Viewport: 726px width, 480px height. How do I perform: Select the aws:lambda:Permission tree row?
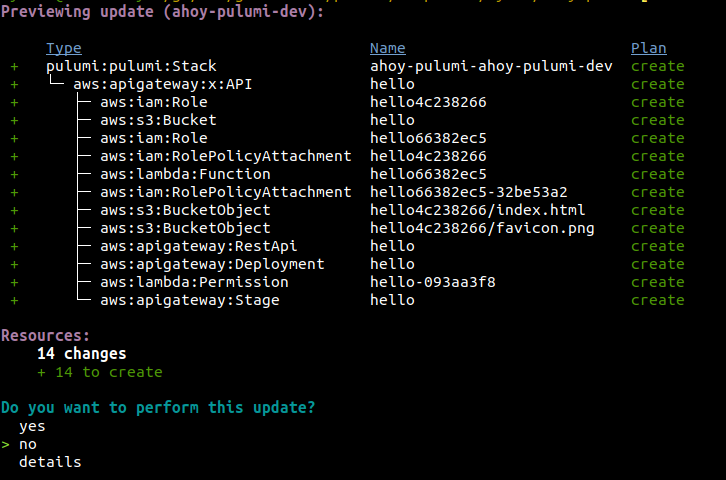[194, 282]
